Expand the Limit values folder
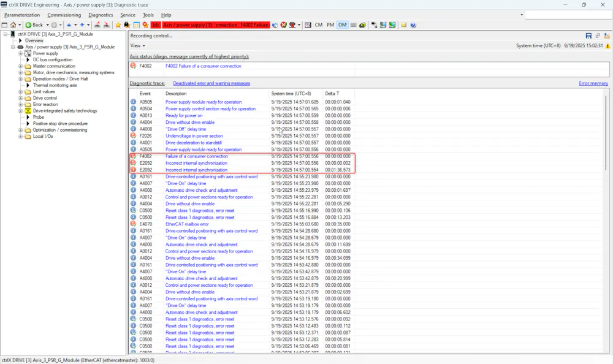Viewport: 613px width, 364px height. [x=21, y=91]
